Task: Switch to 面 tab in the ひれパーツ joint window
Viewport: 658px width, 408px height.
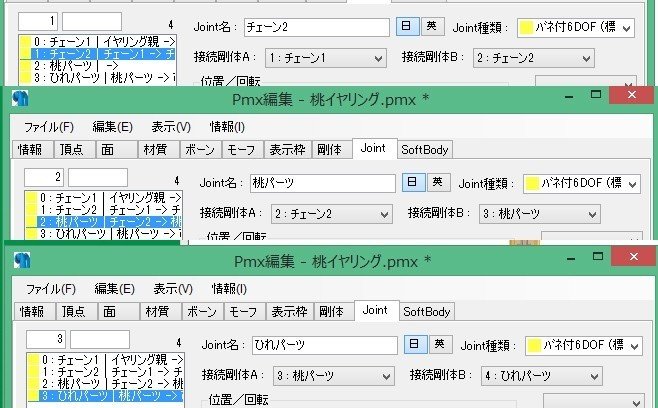Action: click(119, 311)
